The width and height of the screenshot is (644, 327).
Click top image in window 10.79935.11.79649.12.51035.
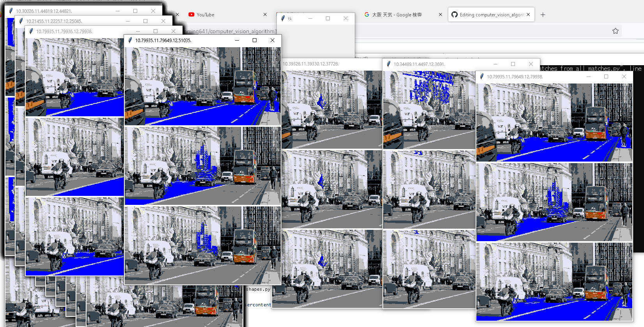[x=203, y=86]
